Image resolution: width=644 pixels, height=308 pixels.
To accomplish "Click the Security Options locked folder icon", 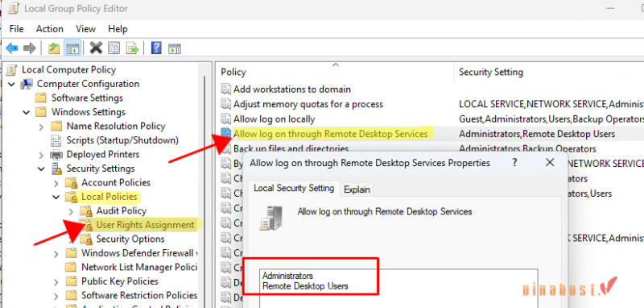I will [86, 239].
